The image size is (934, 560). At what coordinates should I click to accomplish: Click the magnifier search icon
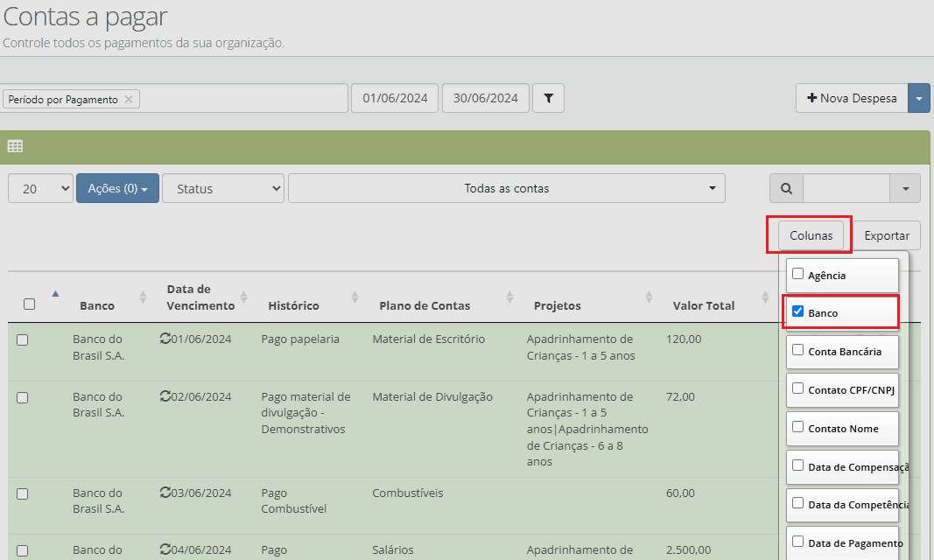[x=786, y=189]
